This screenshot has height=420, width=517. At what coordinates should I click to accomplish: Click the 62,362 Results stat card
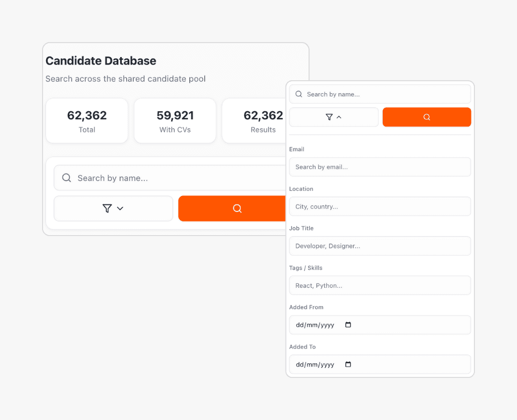coord(254,121)
